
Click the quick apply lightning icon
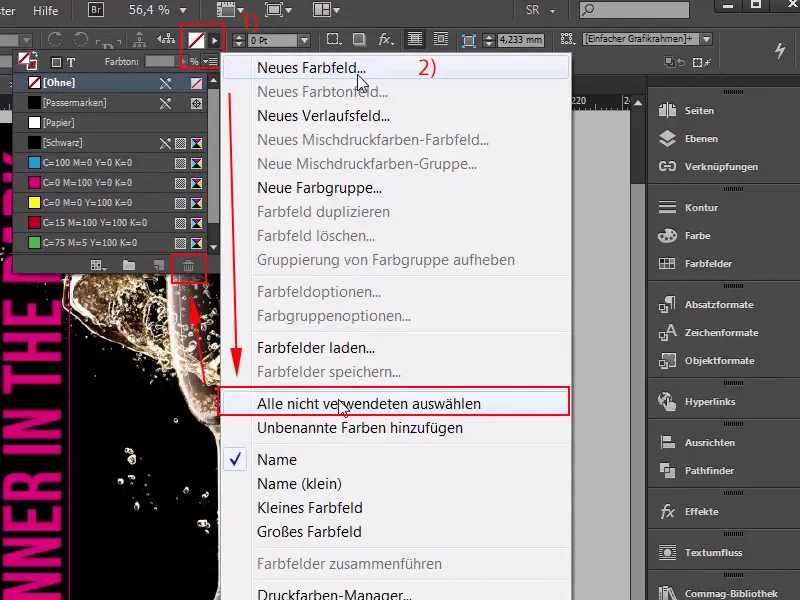[x=780, y=50]
